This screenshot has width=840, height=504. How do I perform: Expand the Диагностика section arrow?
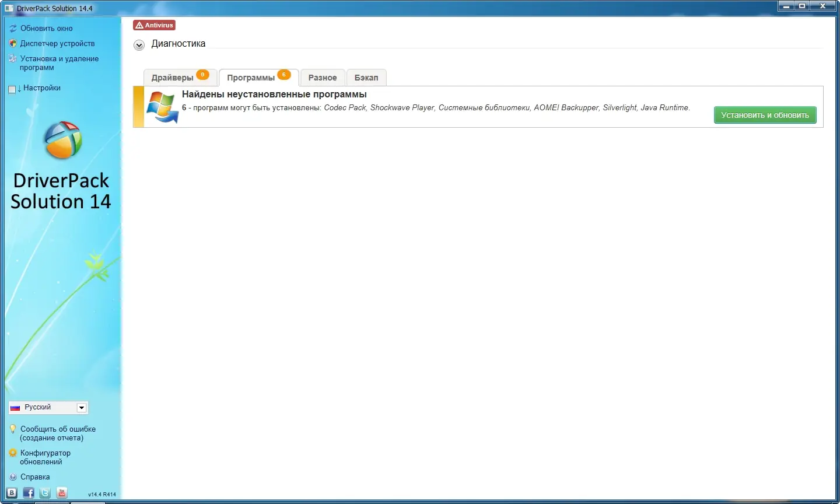[139, 45]
